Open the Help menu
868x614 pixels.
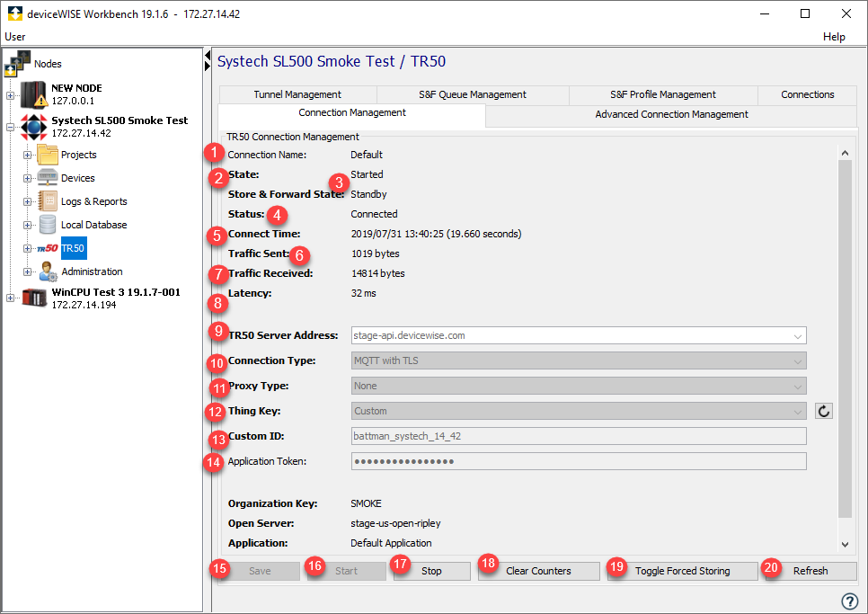click(834, 37)
